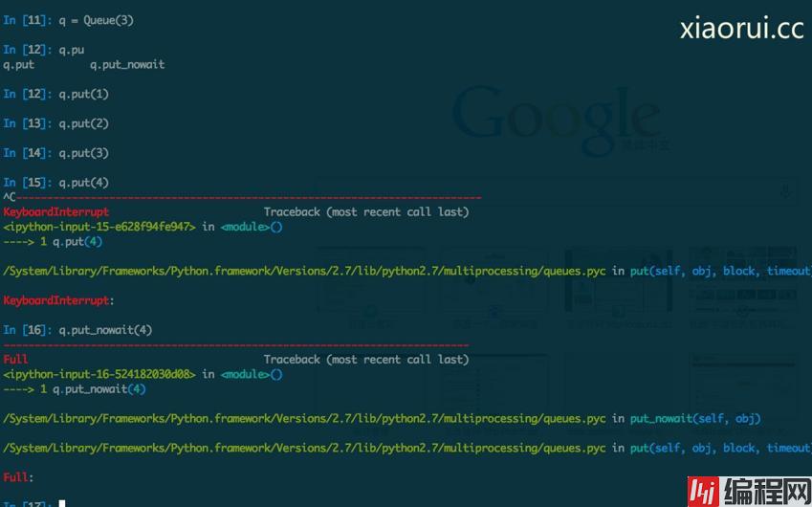Image resolution: width=812 pixels, height=507 pixels.
Task: Select the In [14] q.put(3) entry
Action: click(x=84, y=153)
